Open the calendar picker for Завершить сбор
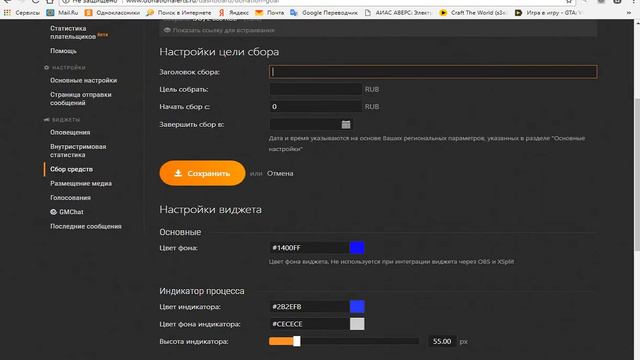640x360 pixels. tap(346, 124)
